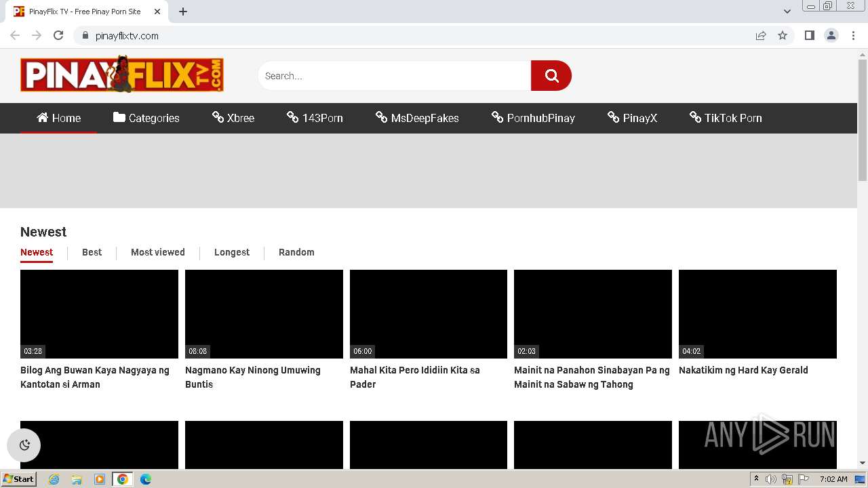This screenshot has width=868, height=488.
Task: Open Chrome three-dot menu
Action: click(x=854, y=36)
